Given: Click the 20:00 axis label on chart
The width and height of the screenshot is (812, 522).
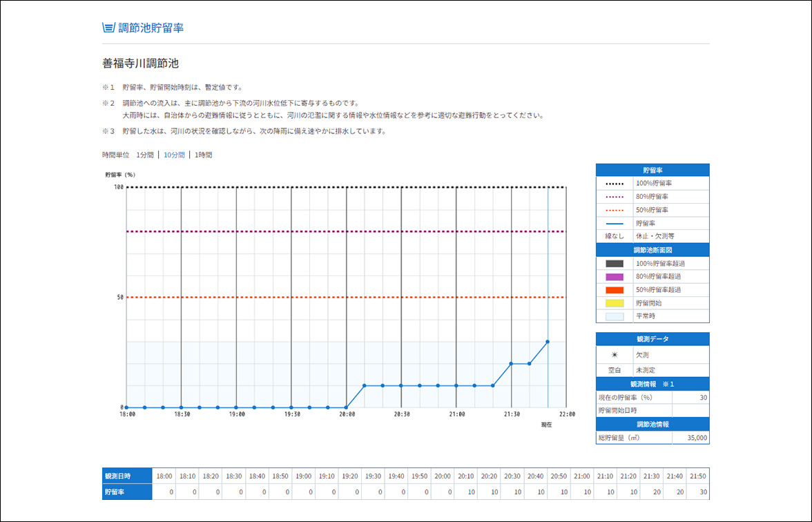Looking at the screenshot, I should (x=347, y=414).
